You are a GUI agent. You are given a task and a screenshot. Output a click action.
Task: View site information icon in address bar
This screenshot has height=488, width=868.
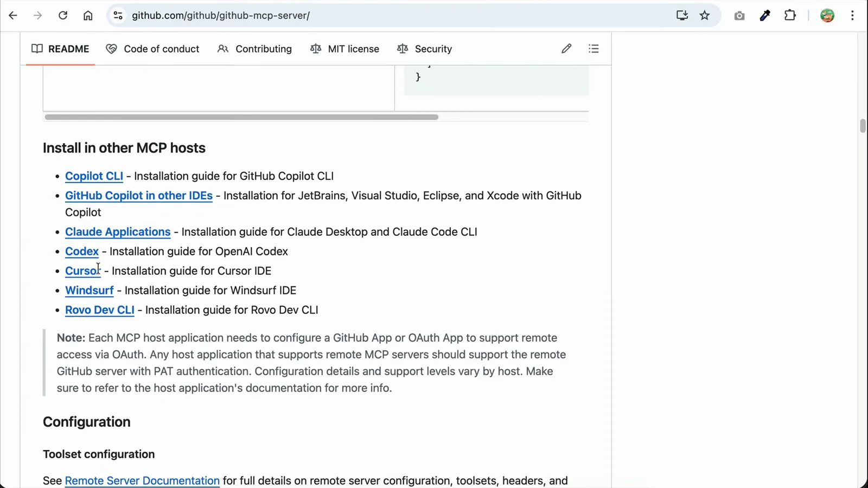(x=118, y=16)
